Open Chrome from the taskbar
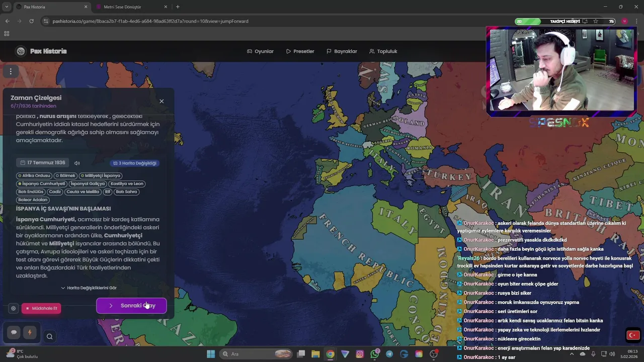The height and width of the screenshot is (362, 644). [x=330, y=354]
